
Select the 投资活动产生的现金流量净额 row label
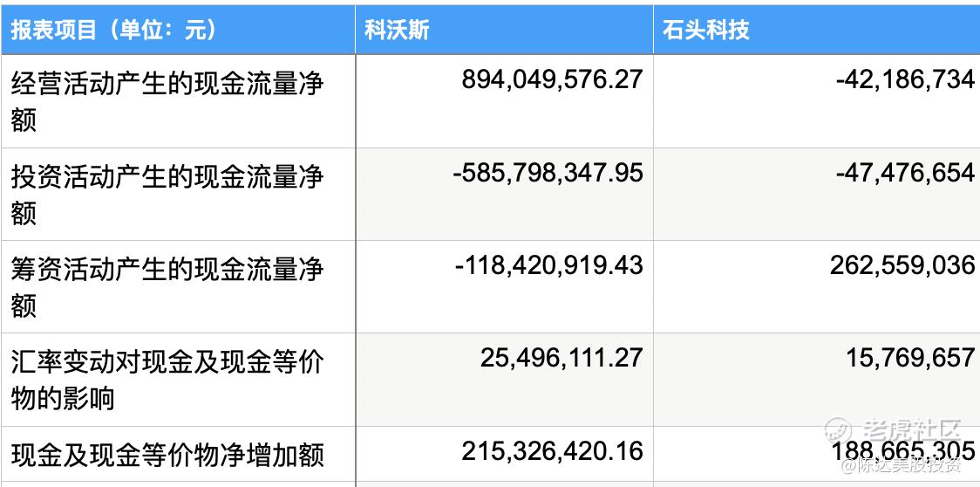167,194
